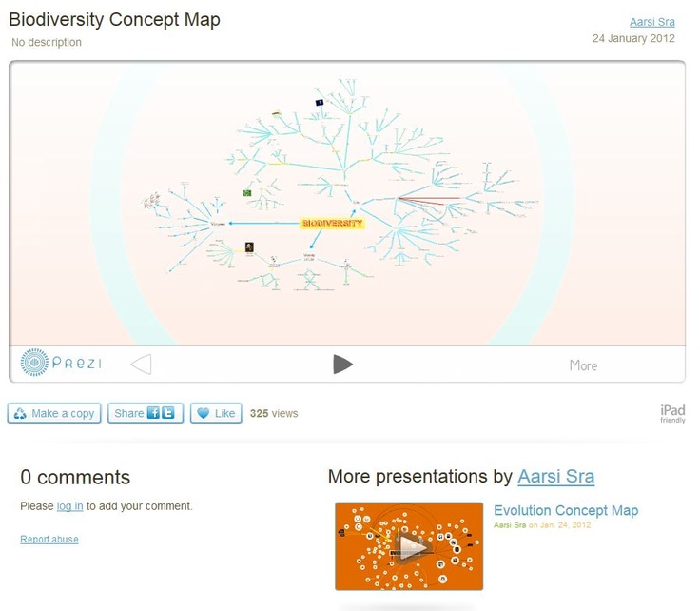Image resolution: width=700 pixels, height=611 pixels.
Task: Click the iPad friendly badge
Action: tap(672, 413)
